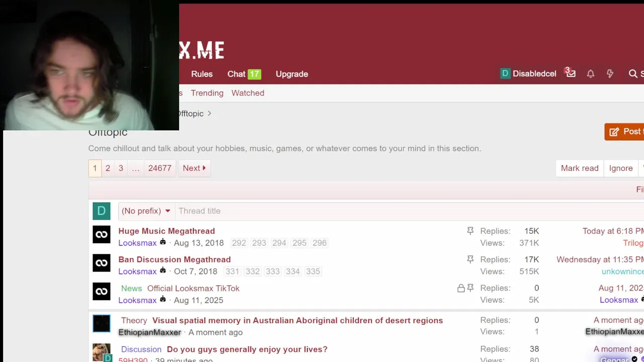This screenshot has width=644, height=362.
Task: Open the Rules nav item
Action: [202, 74]
